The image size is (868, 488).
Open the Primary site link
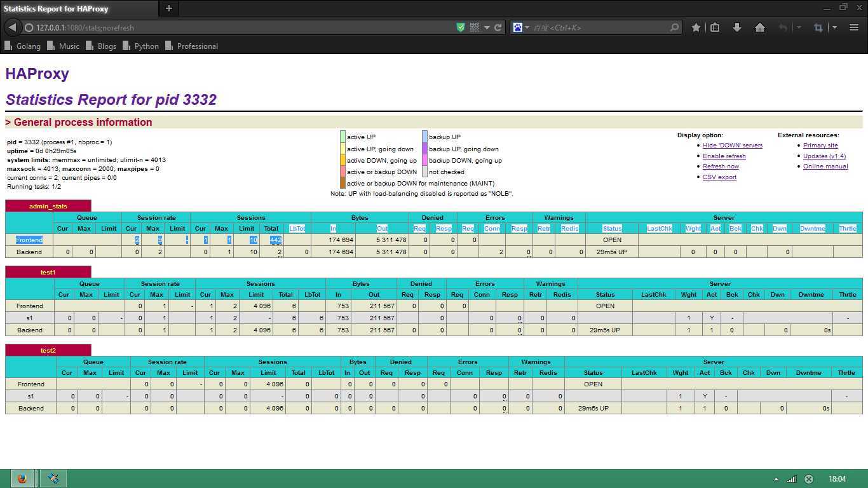[x=820, y=146]
